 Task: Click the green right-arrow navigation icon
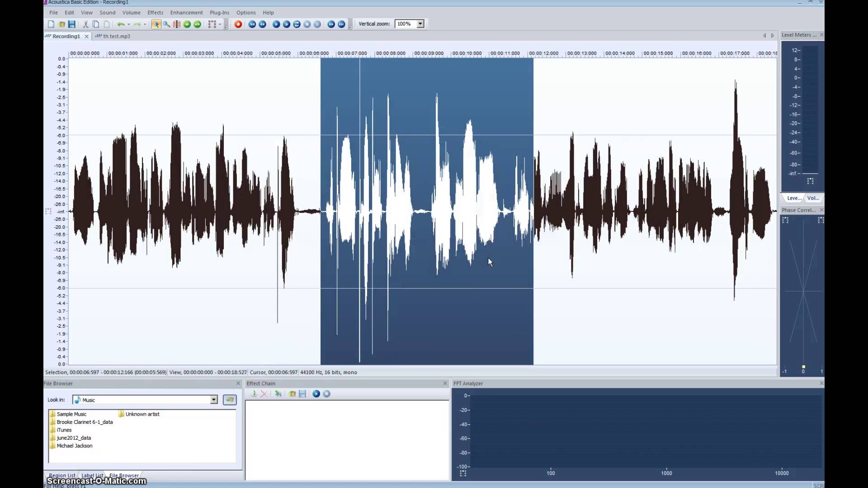[198, 24]
